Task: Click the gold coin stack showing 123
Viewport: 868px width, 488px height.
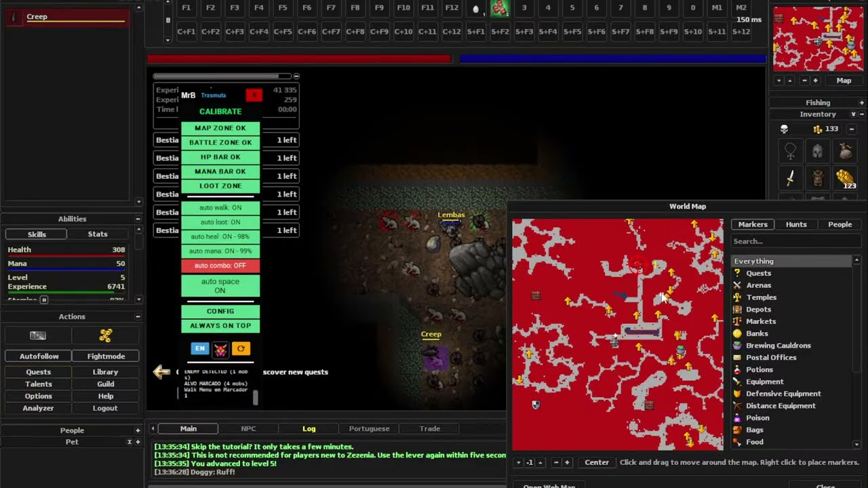Action: tap(845, 178)
